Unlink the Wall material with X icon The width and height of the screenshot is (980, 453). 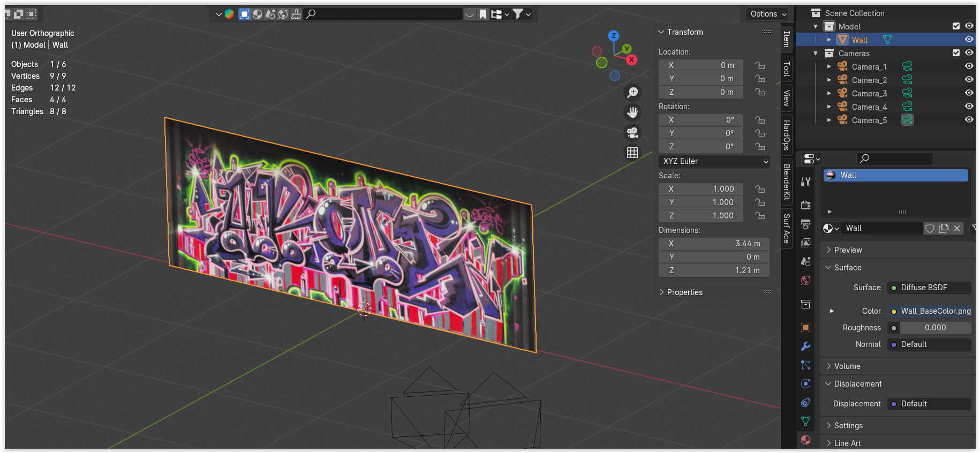(x=957, y=229)
